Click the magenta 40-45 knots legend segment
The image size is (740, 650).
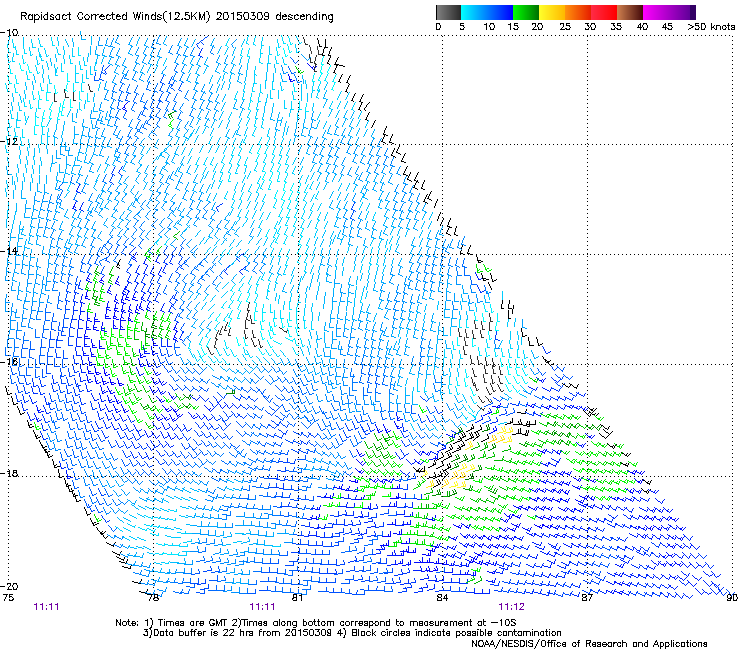tap(656, 12)
